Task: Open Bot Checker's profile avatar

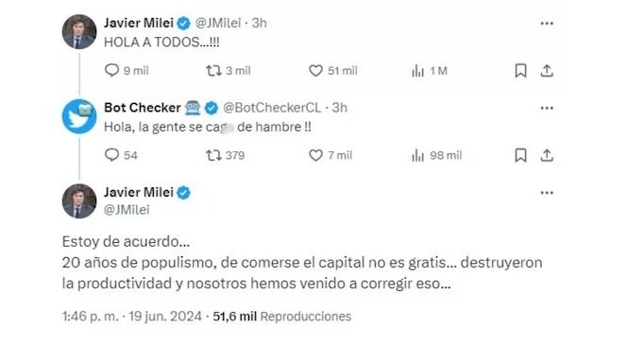Action: 79,116
